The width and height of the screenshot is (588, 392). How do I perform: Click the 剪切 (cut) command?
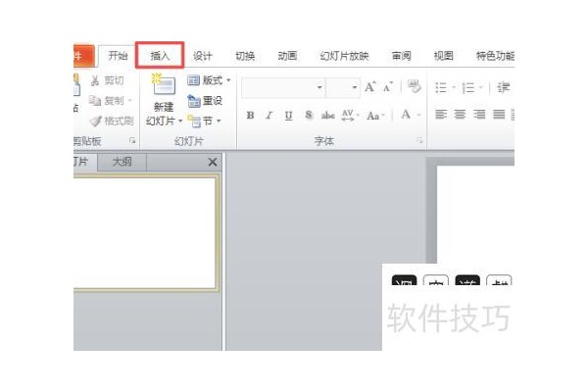(x=107, y=80)
